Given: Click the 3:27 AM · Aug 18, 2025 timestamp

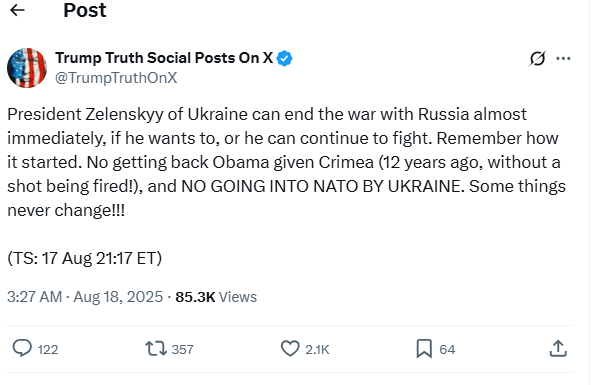Looking at the screenshot, I should (85, 297).
